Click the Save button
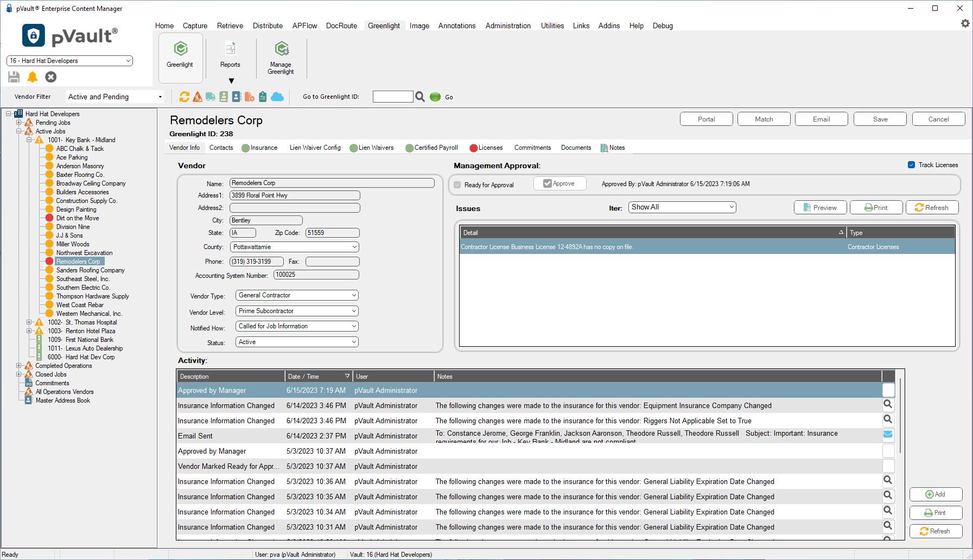This screenshot has width=973, height=560. pyautogui.click(x=880, y=119)
